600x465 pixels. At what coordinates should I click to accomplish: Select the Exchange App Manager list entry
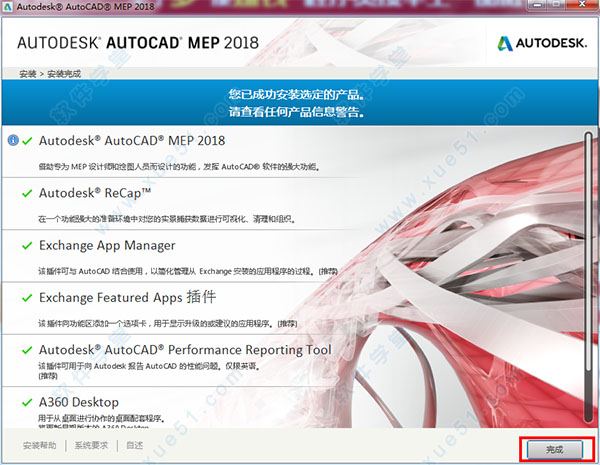(176, 256)
